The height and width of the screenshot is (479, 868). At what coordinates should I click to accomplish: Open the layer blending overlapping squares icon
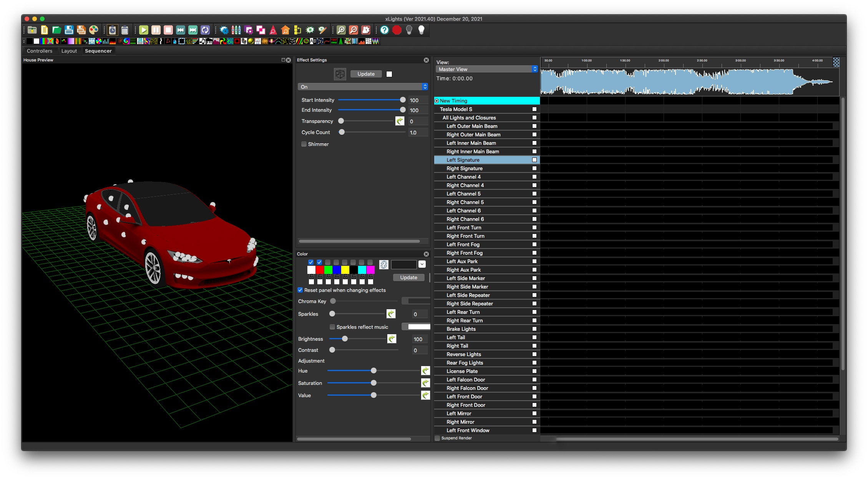261,30
